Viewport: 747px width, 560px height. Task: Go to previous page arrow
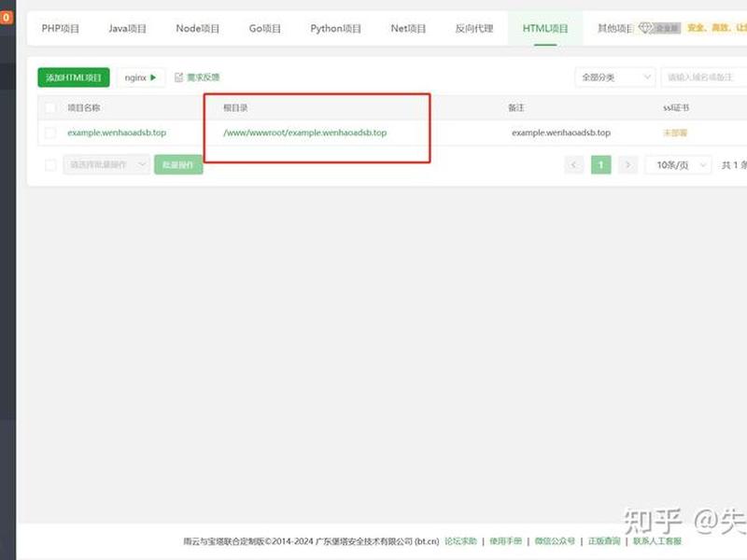click(573, 165)
